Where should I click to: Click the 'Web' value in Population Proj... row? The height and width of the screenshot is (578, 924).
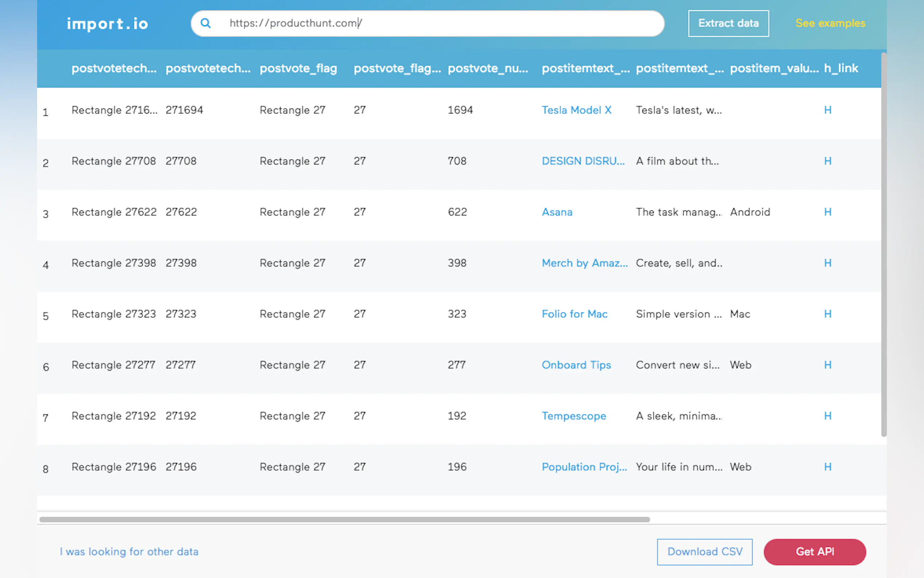pos(740,467)
